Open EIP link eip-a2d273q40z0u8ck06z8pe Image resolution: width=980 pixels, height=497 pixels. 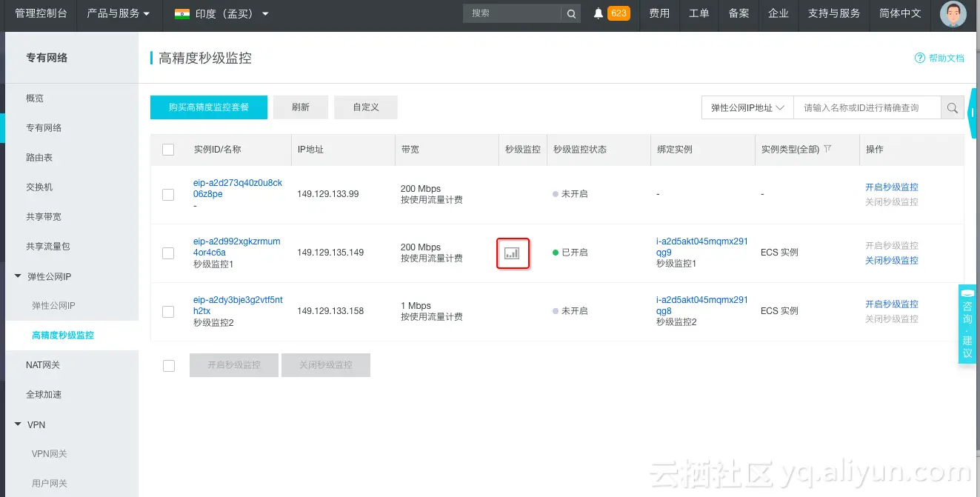[238, 188]
